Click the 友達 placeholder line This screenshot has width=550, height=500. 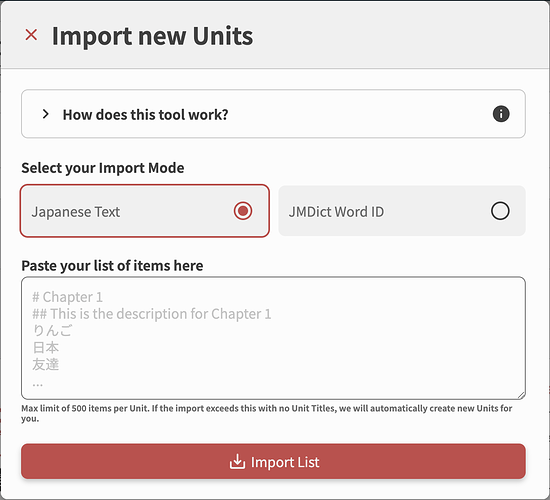(x=46, y=364)
